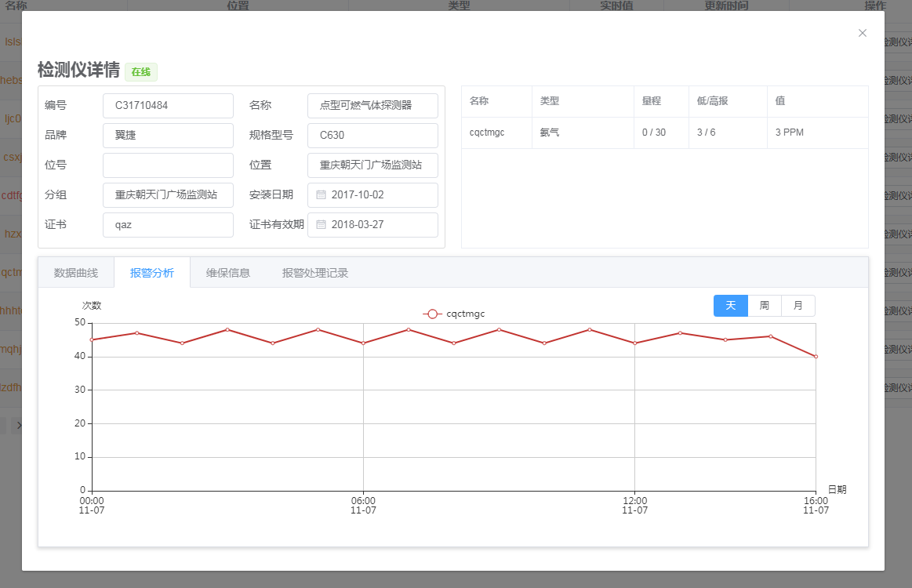Click the calendar icon in 证书有效期 field
This screenshot has width=912, height=588.
(321, 224)
